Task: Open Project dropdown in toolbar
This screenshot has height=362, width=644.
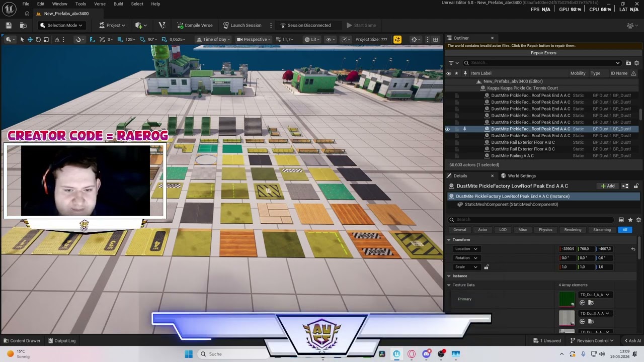Action: coord(112,25)
